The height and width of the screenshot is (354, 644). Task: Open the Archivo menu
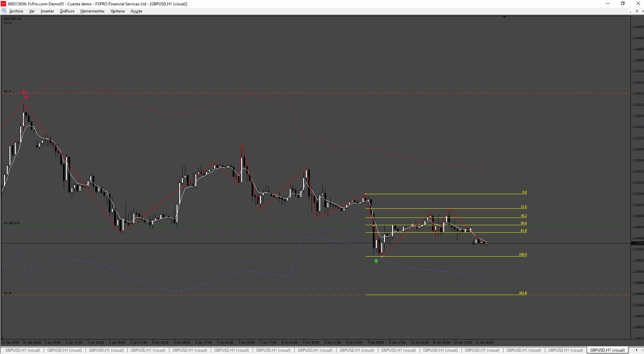click(x=16, y=11)
